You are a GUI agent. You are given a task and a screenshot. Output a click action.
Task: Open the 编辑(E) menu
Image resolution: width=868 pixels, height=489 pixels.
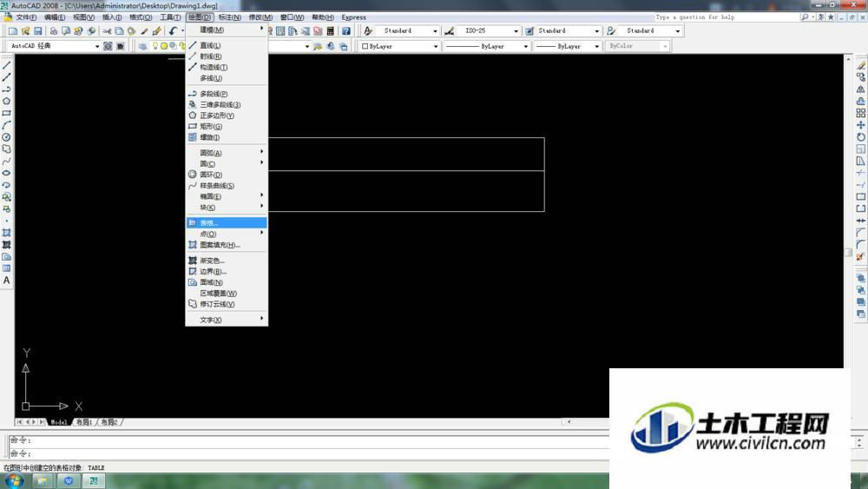click(x=55, y=17)
